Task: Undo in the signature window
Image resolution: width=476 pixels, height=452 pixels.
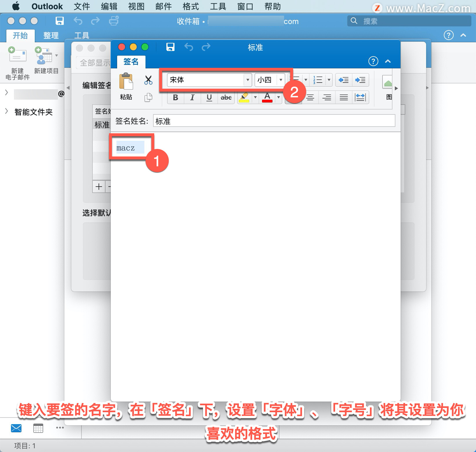Action: tap(189, 47)
